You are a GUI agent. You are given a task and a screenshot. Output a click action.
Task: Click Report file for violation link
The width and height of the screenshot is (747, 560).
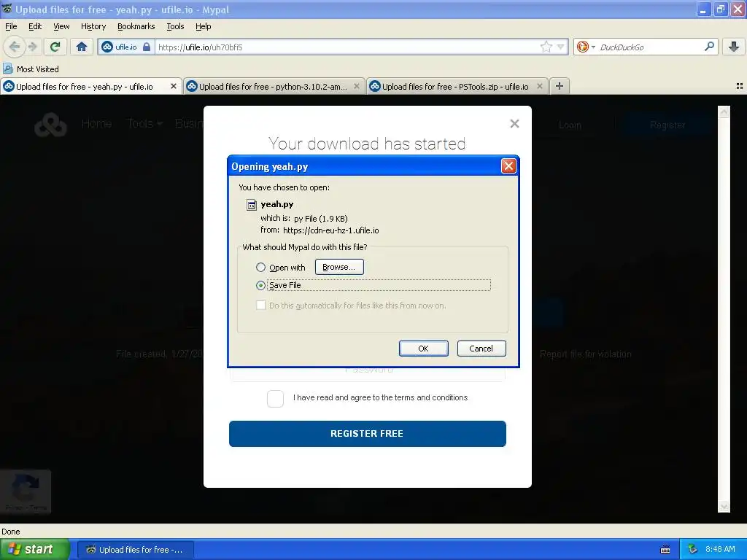pyautogui.click(x=586, y=354)
